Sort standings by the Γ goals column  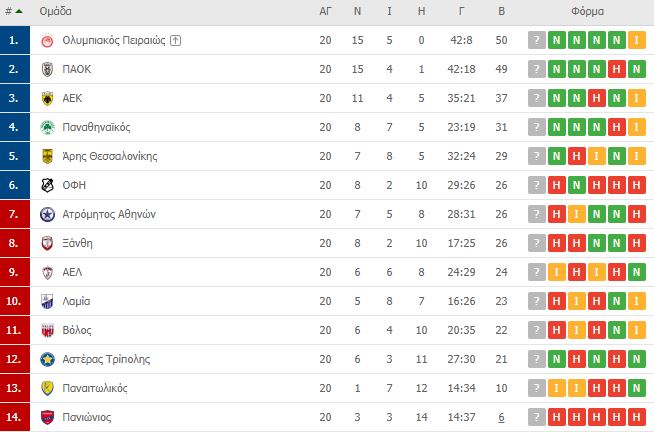point(461,11)
